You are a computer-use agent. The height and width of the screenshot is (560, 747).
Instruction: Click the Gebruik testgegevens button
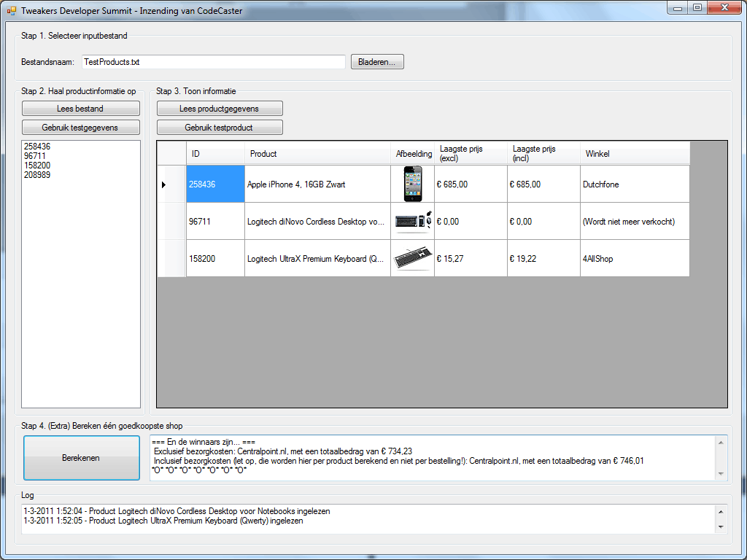click(80, 128)
